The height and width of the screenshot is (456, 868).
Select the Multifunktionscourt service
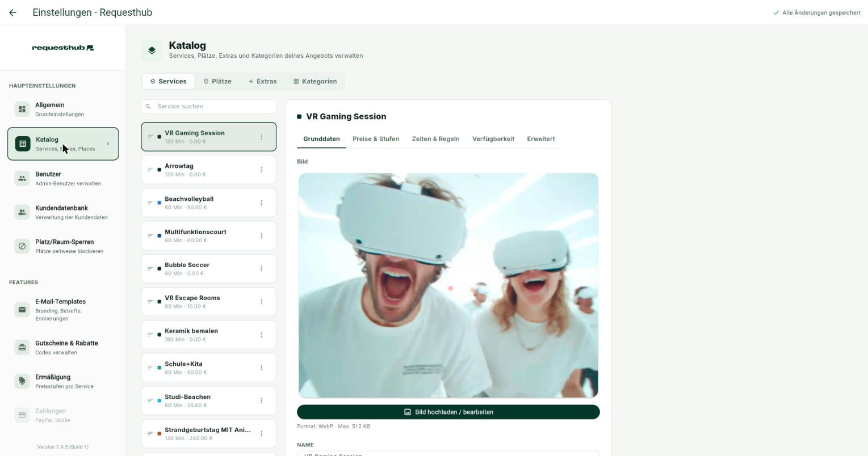pyautogui.click(x=209, y=235)
